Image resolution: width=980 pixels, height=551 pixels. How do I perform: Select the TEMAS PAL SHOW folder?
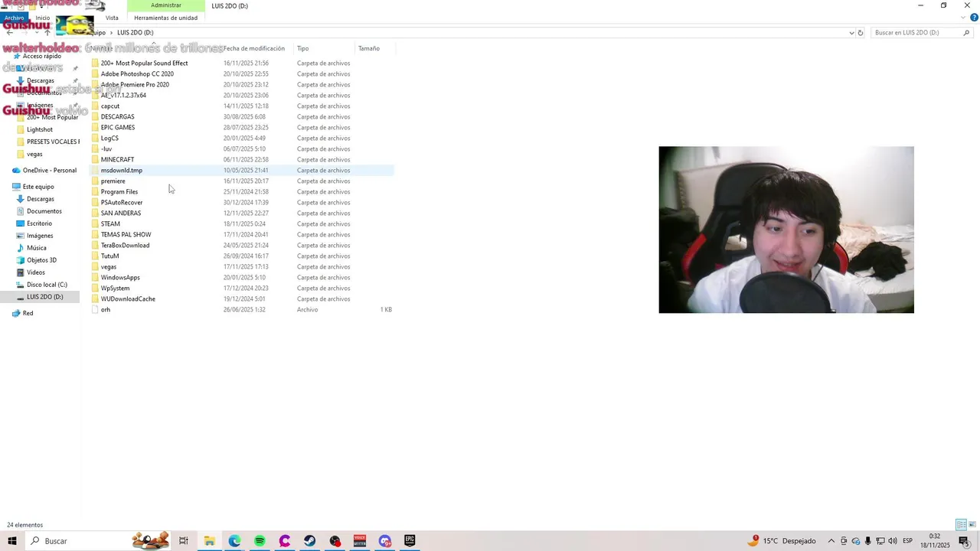pos(126,235)
